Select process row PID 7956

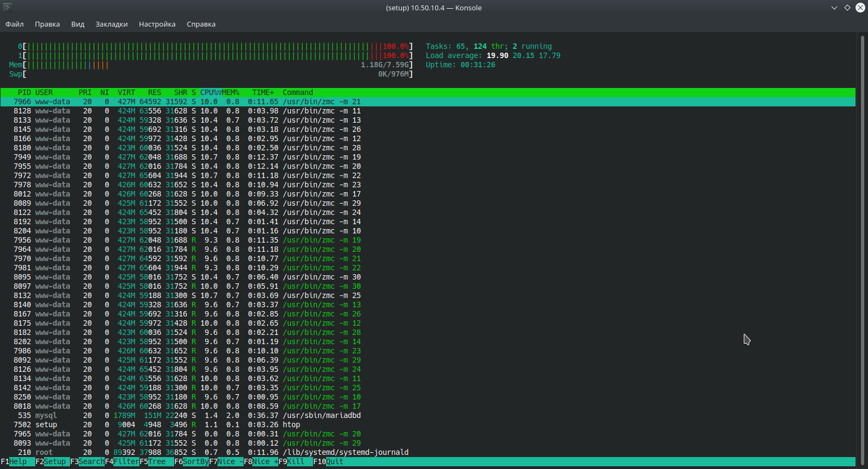point(428,240)
